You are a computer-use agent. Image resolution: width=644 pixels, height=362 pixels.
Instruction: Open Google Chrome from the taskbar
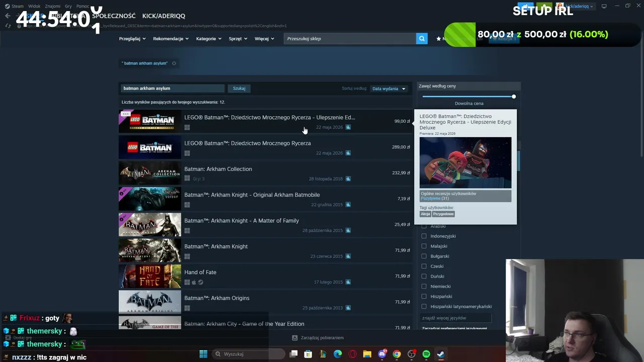coord(397,354)
